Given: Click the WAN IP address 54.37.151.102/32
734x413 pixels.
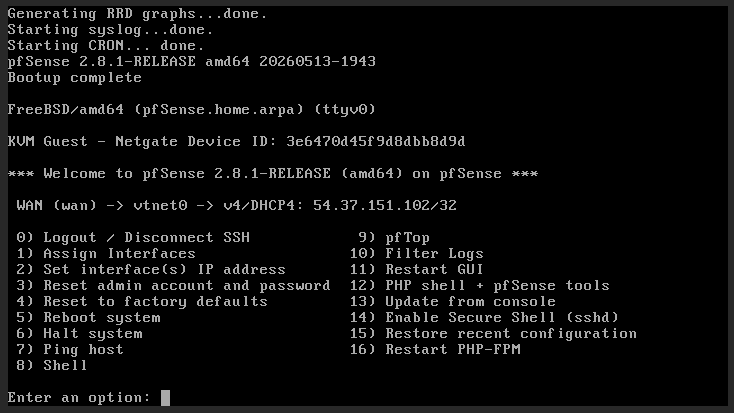Looking at the screenshot, I should 385,206.
